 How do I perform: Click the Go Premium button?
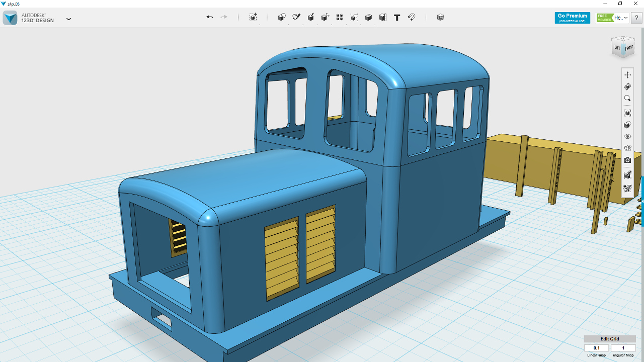573,18
